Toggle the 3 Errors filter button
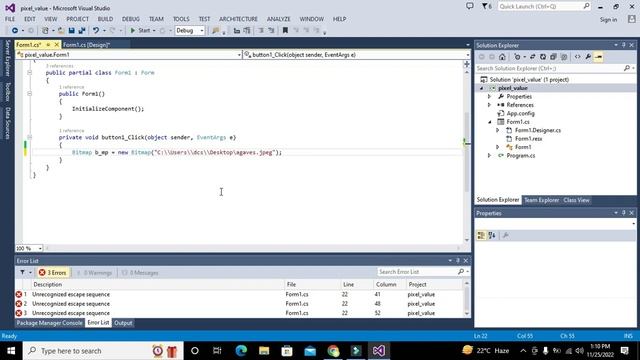640x360 pixels. (x=53, y=273)
